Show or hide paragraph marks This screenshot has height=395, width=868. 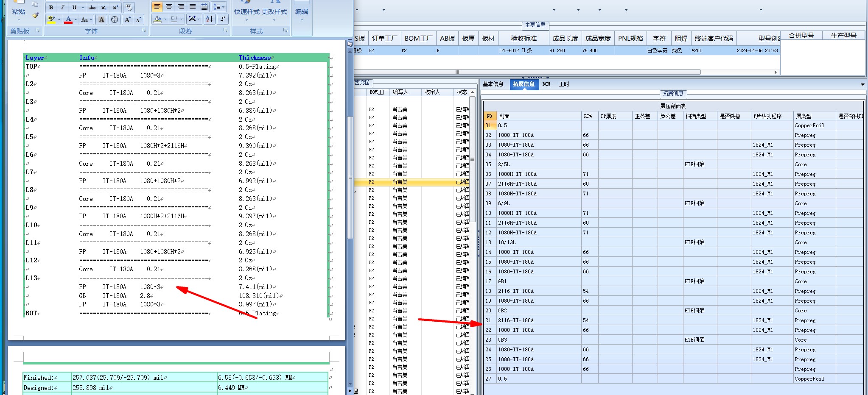point(223,19)
